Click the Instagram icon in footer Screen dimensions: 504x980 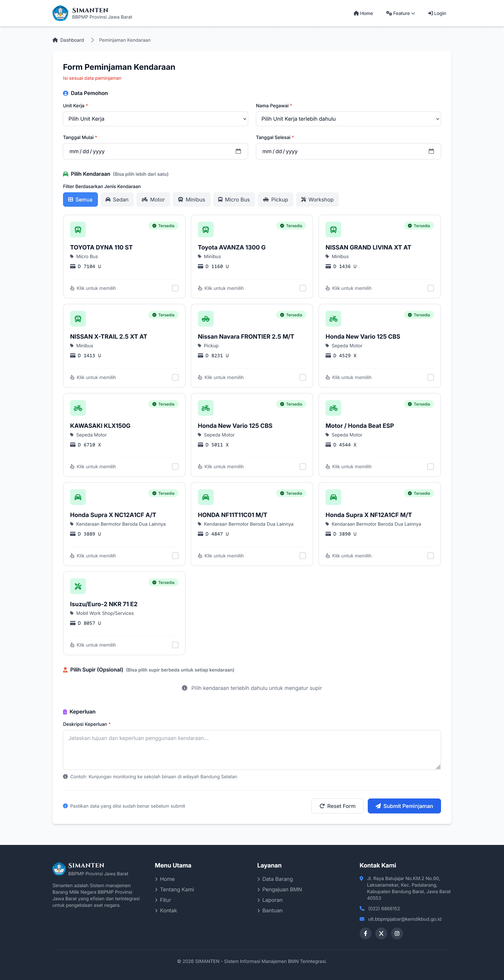[x=397, y=933]
